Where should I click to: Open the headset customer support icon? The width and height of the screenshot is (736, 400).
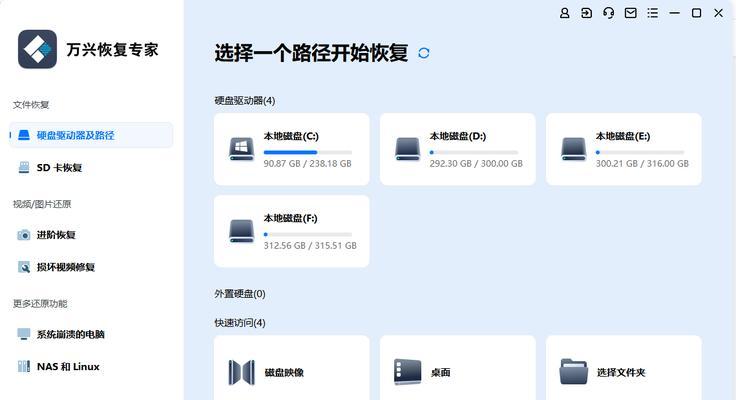tap(608, 13)
